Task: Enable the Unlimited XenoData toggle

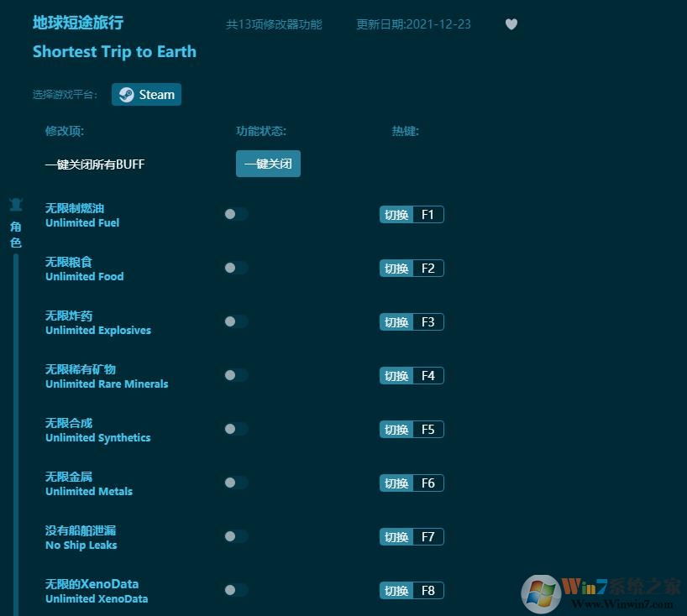Action: pos(235,590)
